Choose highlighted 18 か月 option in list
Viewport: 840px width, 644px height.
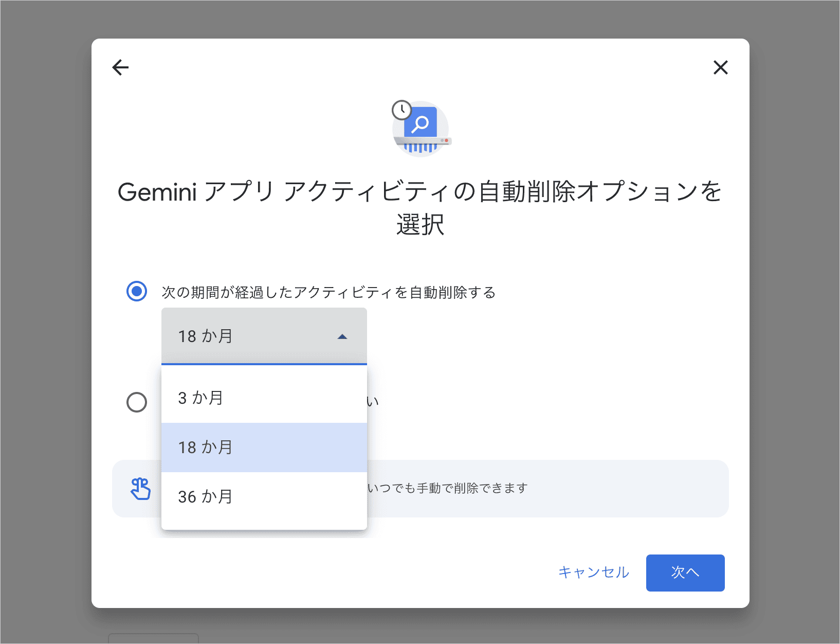(264, 448)
